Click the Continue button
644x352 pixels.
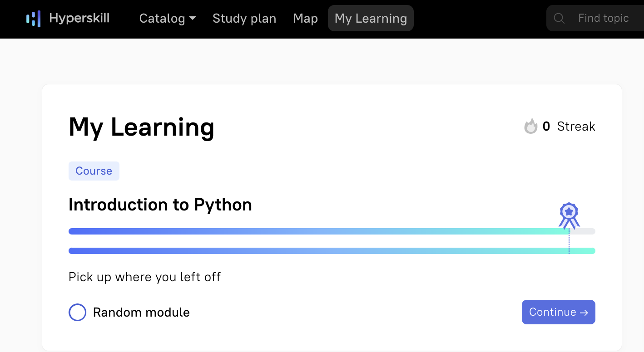click(559, 312)
